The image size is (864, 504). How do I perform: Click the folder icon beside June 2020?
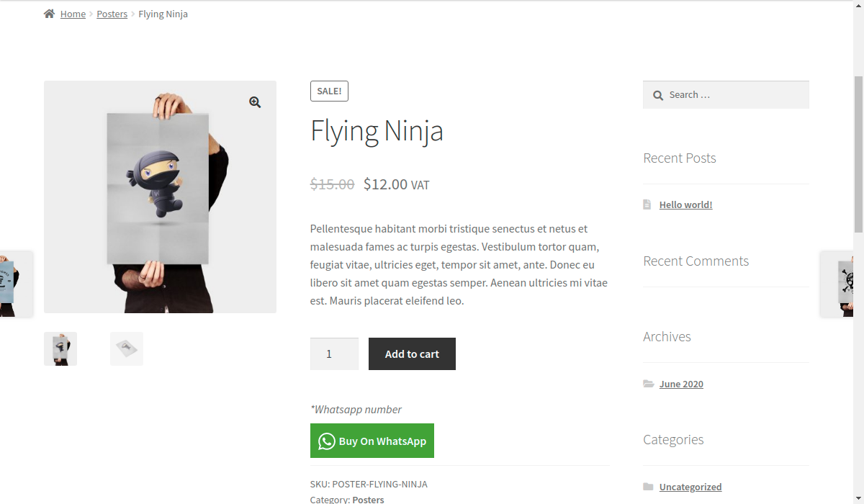point(648,384)
